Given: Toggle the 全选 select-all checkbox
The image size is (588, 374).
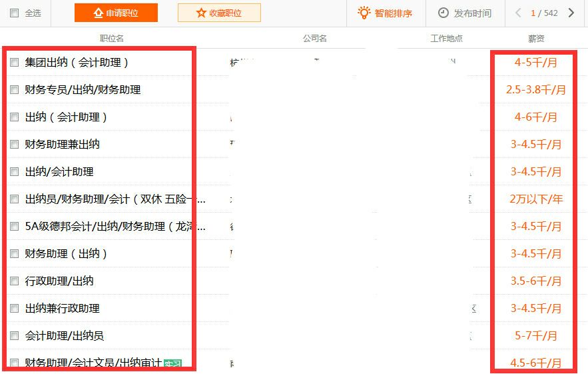Looking at the screenshot, I should point(15,13).
